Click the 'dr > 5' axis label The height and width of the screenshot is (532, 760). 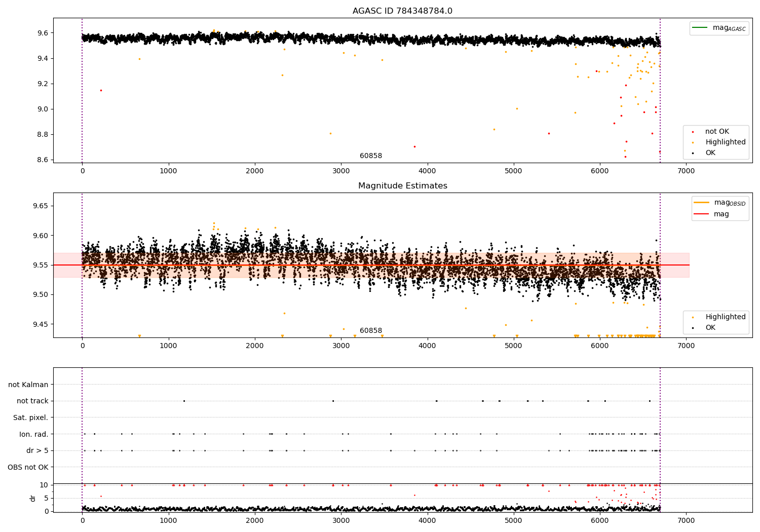tap(37, 450)
